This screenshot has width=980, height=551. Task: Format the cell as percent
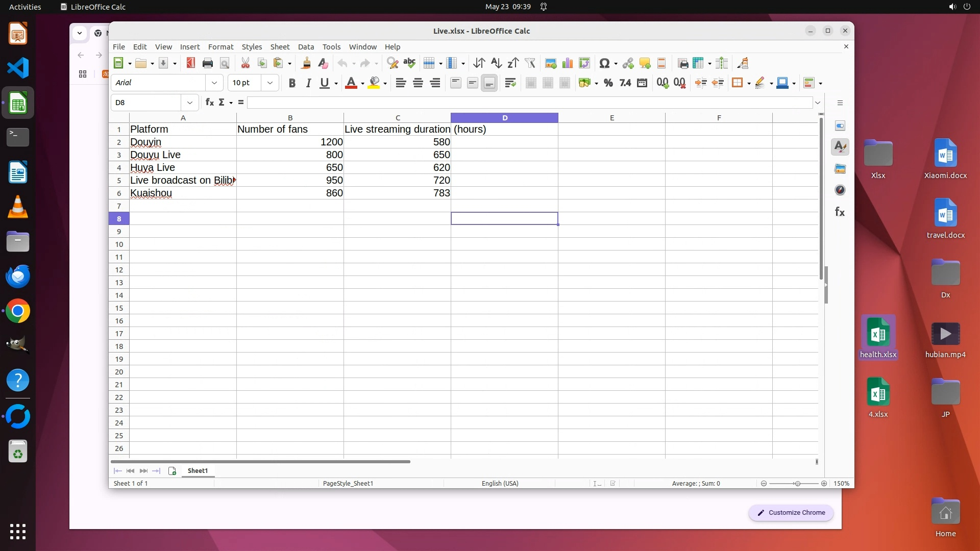coord(608,83)
